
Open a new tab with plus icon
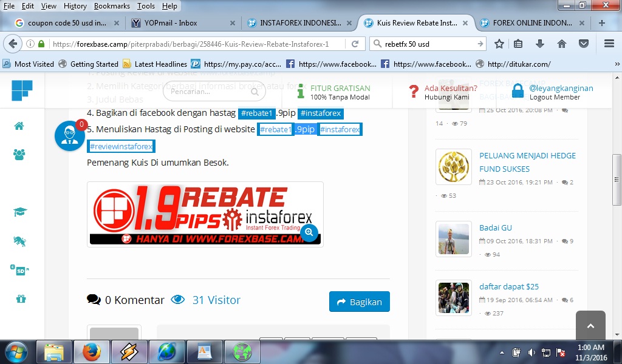[602, 23]
